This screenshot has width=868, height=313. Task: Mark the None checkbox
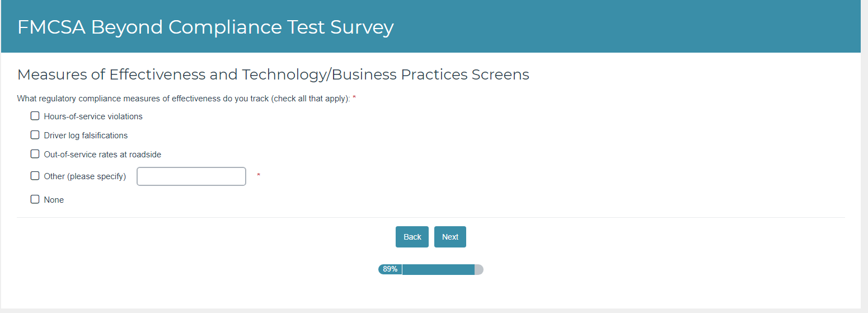35,199
